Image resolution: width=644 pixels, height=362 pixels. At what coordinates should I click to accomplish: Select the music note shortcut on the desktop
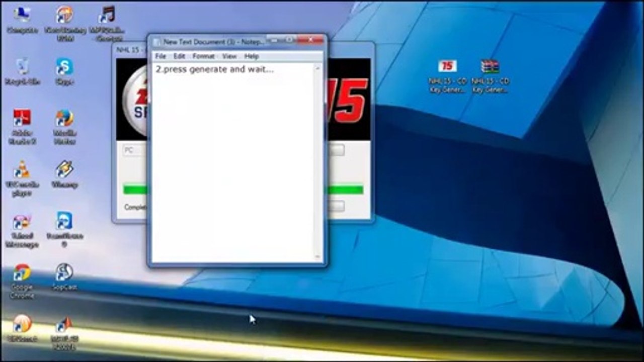107,23
